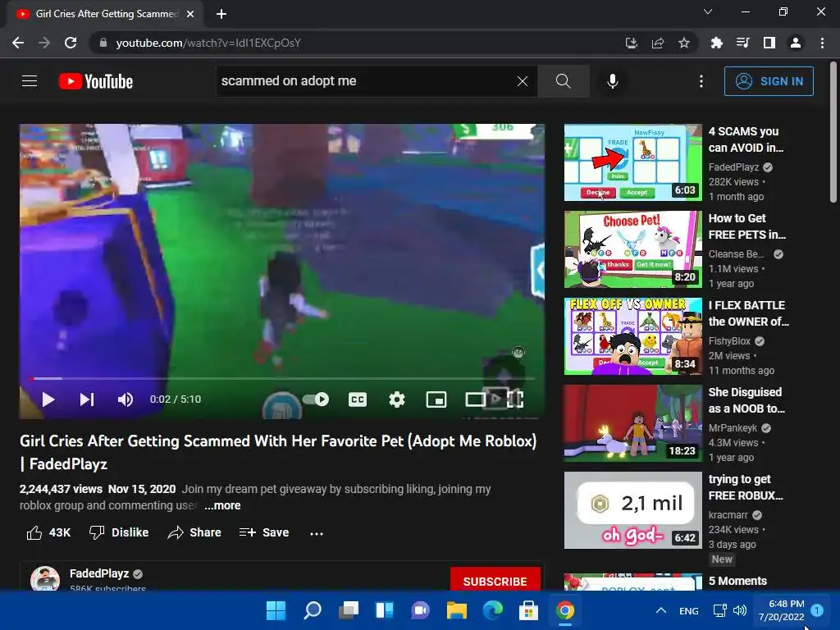The height and width of the screenshot is (630, 840).
Task: Clear the search box text
Action: tap(523, 81)
